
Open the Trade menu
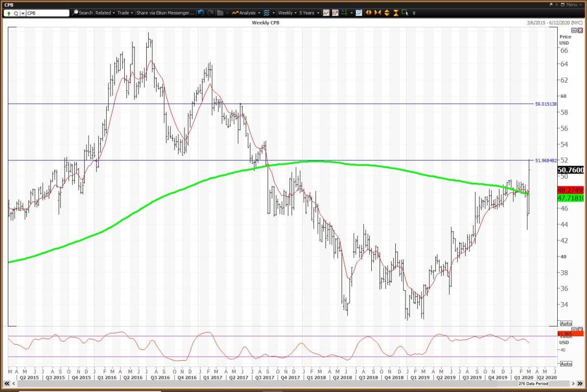click(x=125, y=13)
